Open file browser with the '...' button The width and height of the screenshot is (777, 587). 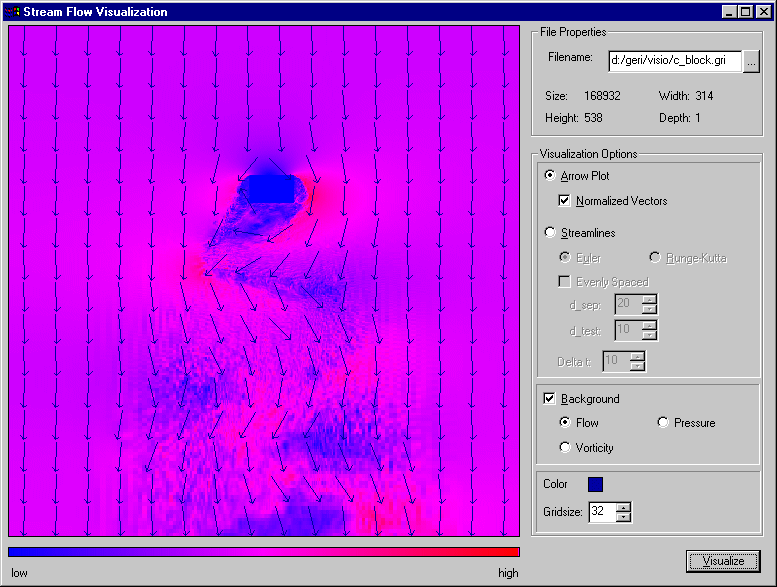[x=752, y=61]
